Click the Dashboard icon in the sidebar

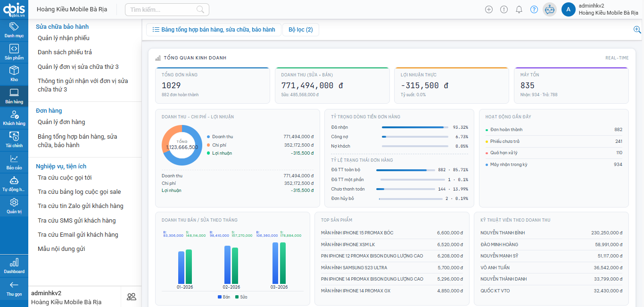[14, 265]
